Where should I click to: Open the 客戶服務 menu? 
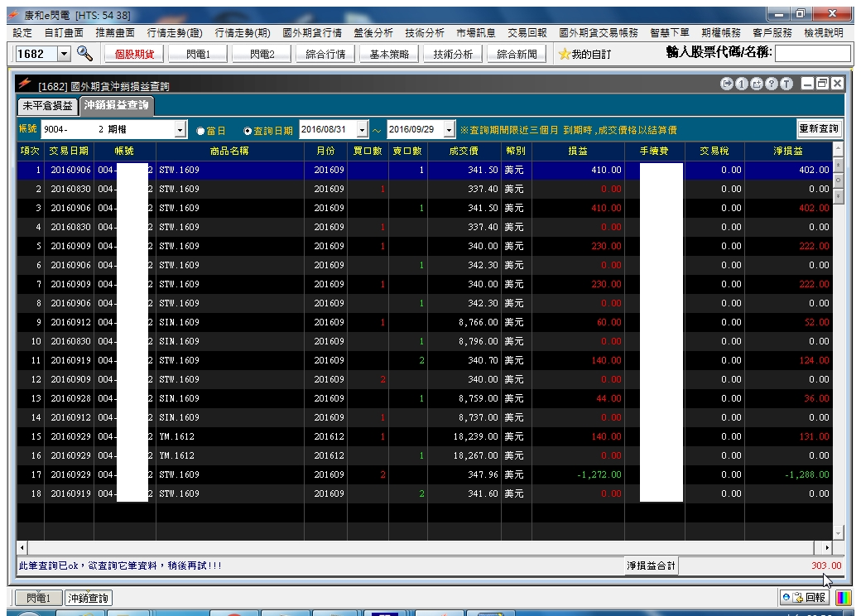[x=772, y=33]
